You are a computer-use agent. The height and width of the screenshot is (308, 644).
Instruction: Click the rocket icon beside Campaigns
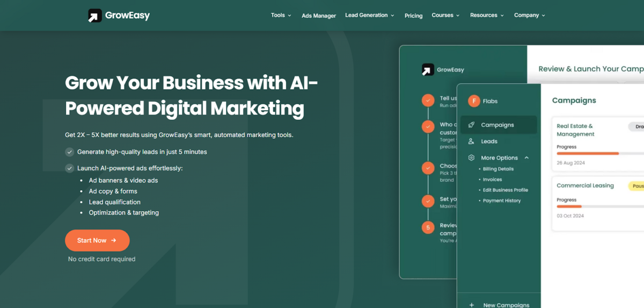click(471, 125)
